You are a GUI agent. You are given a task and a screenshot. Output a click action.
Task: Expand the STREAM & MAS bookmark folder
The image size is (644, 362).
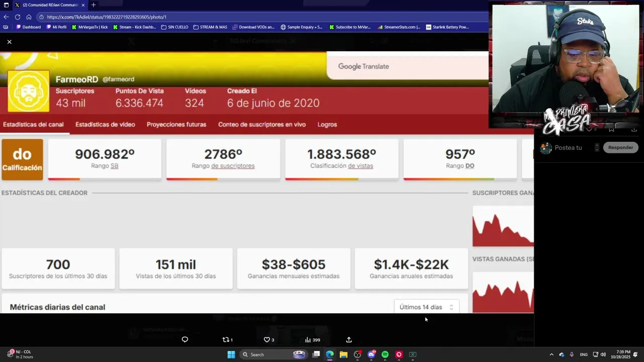210,27
